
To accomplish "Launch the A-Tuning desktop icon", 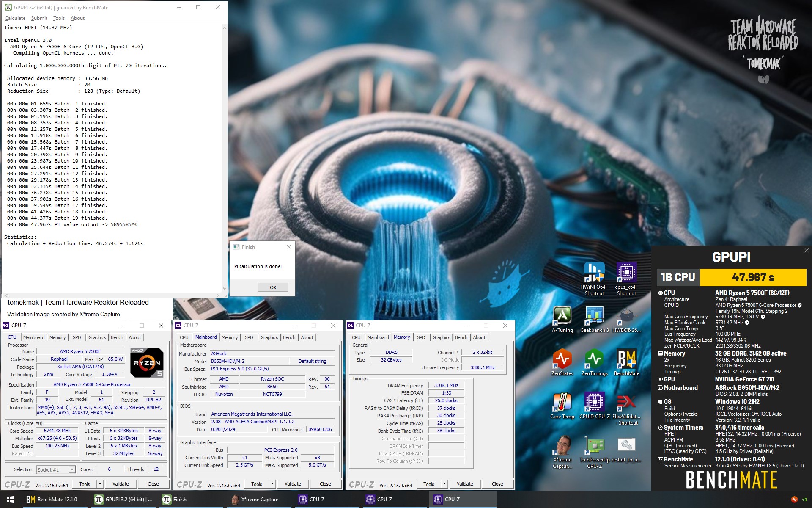I will 562,320.
